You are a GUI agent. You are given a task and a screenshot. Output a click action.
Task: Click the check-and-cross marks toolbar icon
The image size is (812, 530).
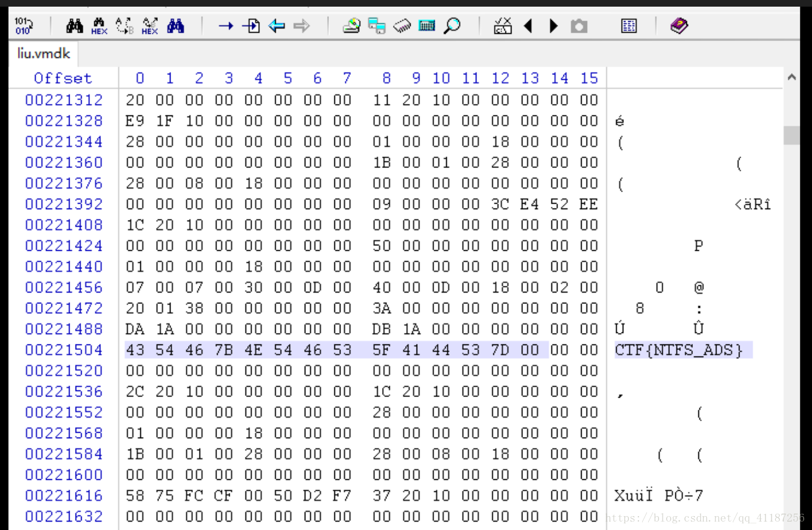502,26
